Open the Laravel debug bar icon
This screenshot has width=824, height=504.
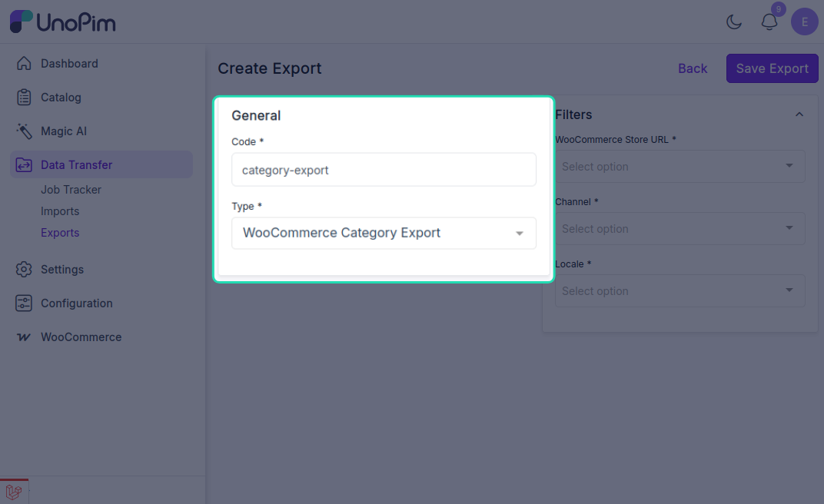[x=14, y=492]
